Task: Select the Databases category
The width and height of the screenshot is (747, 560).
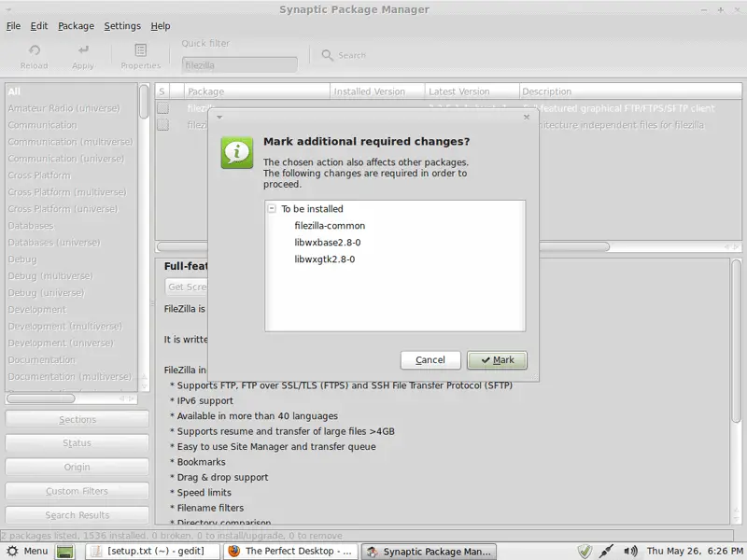Action: [72, 226]
